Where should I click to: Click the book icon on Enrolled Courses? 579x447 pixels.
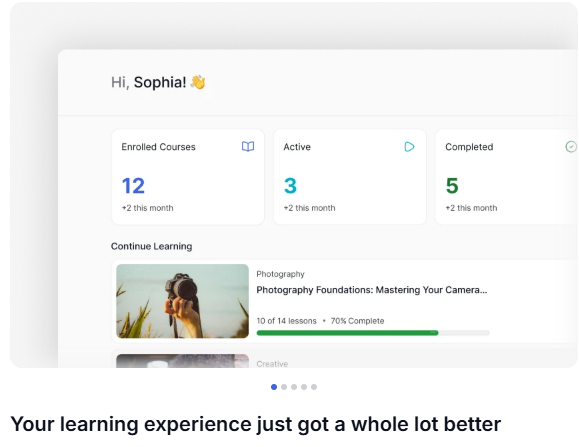click(248, 147)
